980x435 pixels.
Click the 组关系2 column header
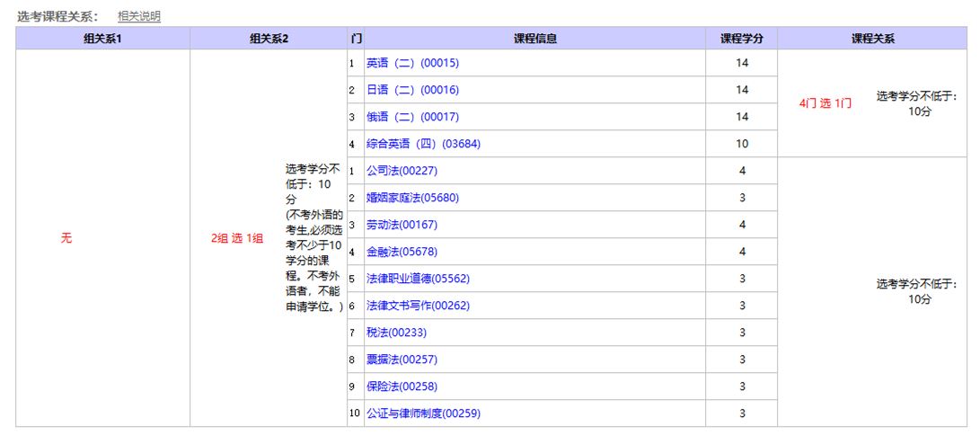[x=269, y=39]
